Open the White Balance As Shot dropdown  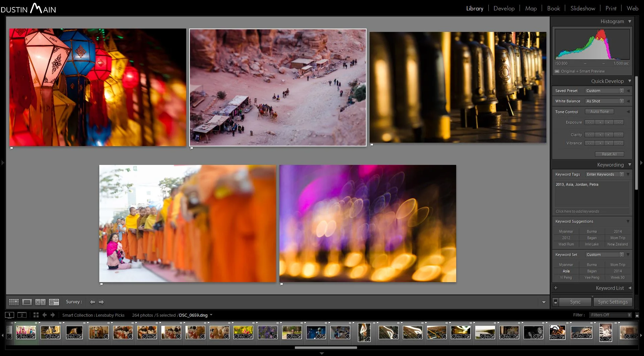tap(604, 101)
